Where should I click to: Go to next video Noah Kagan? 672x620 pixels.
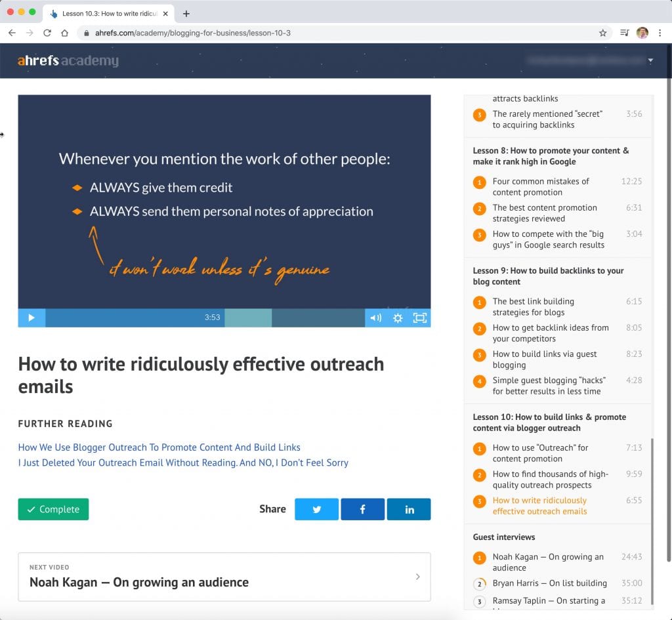224,577
